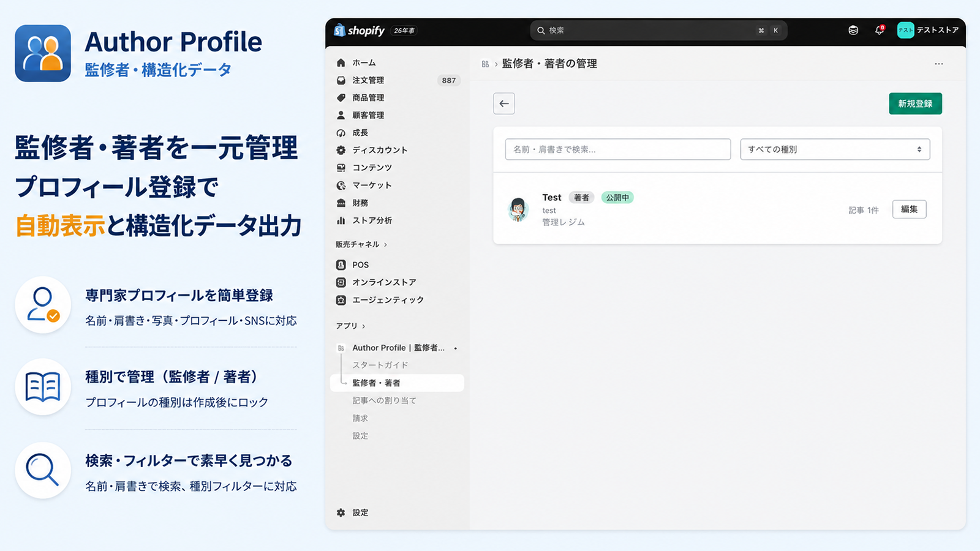Click the ストア分析 bar chart icon
The width and height of the screenshot is (980, 551).
341,220
